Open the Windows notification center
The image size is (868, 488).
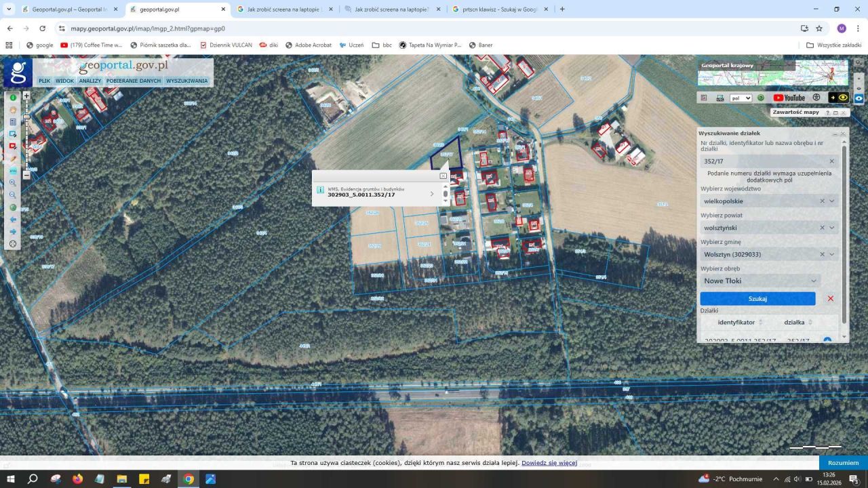(854, 479)
